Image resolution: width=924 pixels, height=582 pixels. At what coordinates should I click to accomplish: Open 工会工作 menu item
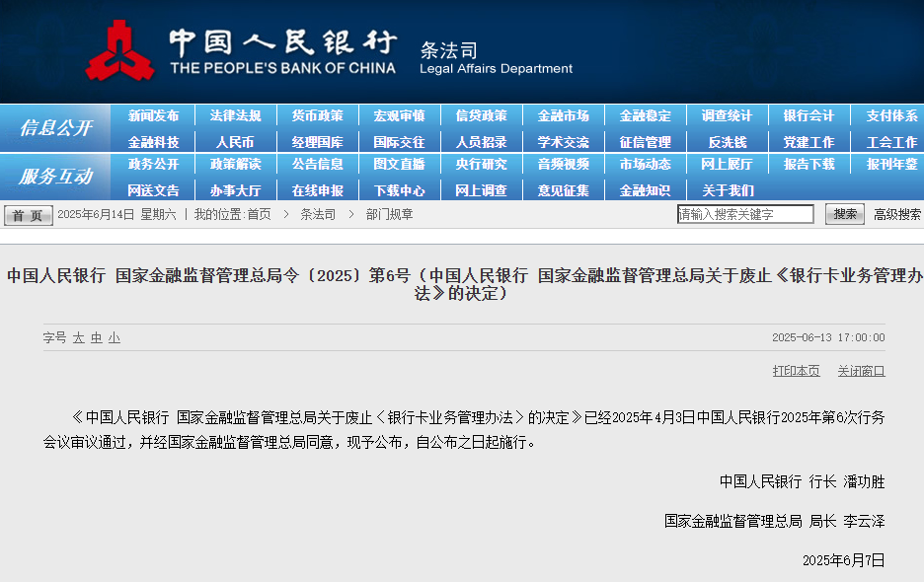coord(891,143)
